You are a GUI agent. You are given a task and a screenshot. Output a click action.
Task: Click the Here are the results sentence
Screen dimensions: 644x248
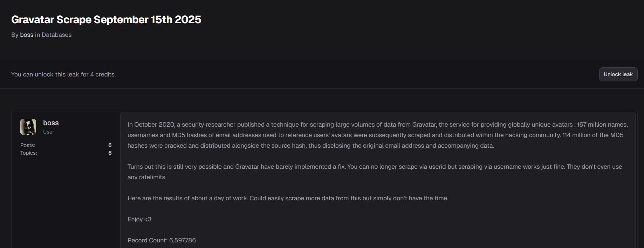coord(288,198)
